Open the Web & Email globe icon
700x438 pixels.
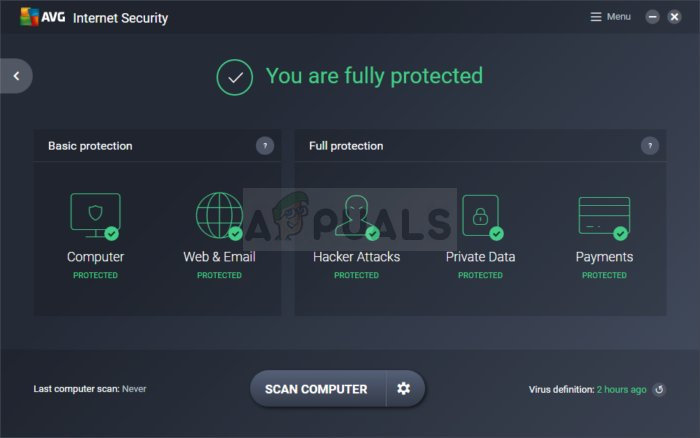(219, 215)
